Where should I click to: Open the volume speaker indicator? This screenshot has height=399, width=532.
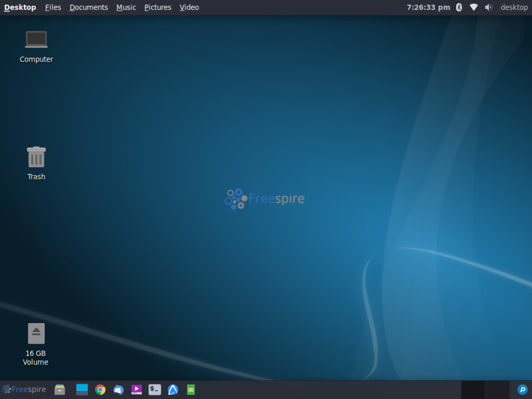coord(489,7)
